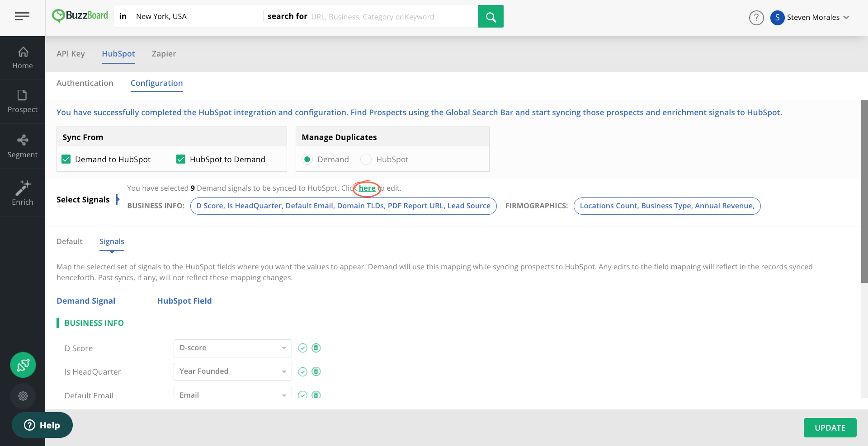Click the BuzzBoard logo
Screen dimensions: 868x446
(80, 16)
